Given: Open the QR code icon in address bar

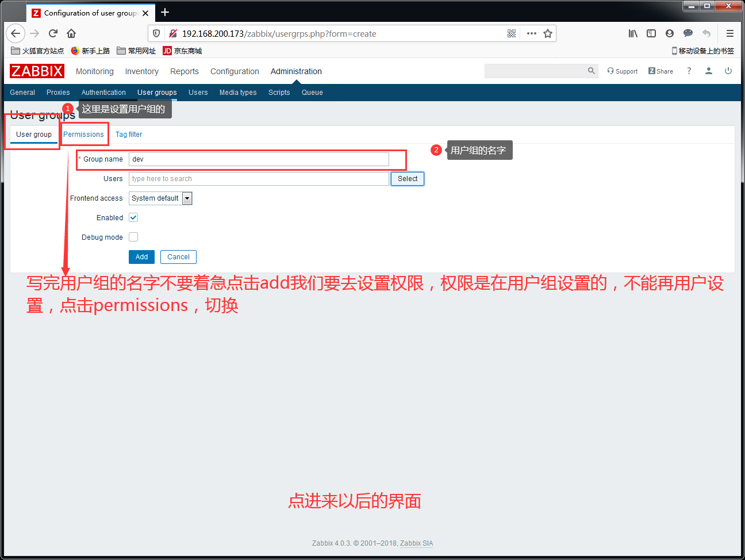Looking at the screenshot, I should click(512, 33).
